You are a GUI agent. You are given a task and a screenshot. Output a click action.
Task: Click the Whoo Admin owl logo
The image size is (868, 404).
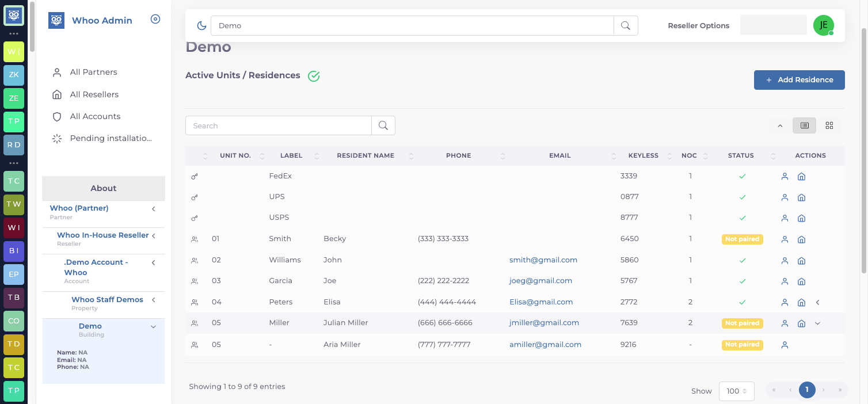56,21
